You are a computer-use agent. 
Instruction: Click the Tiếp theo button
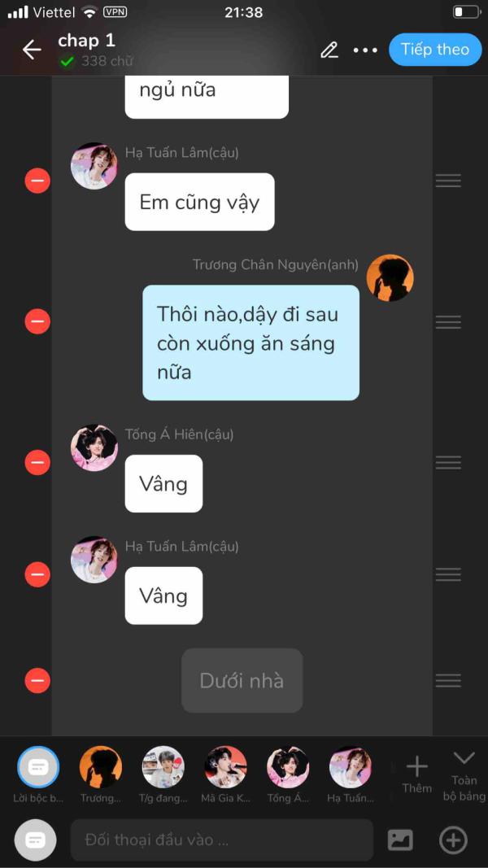coord(435,50)
